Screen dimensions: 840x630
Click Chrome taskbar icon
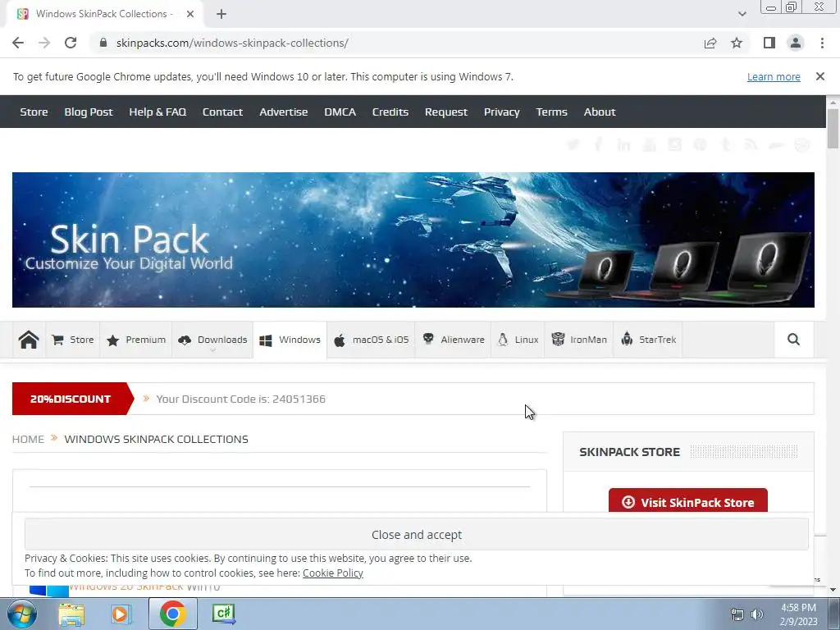pos(172,614)
